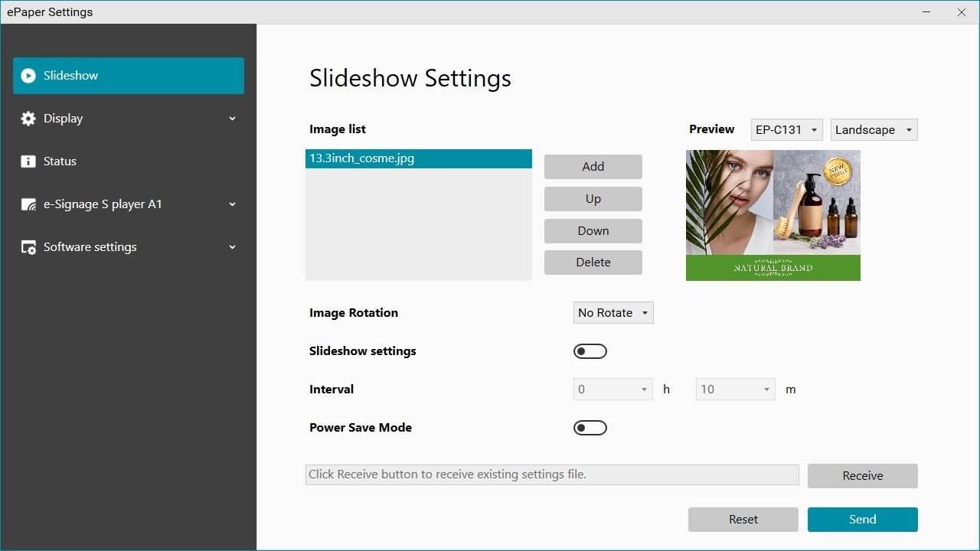Turn on Power Save Mode
The width and height of the screenshot is (980, 551).
(590, 427)
